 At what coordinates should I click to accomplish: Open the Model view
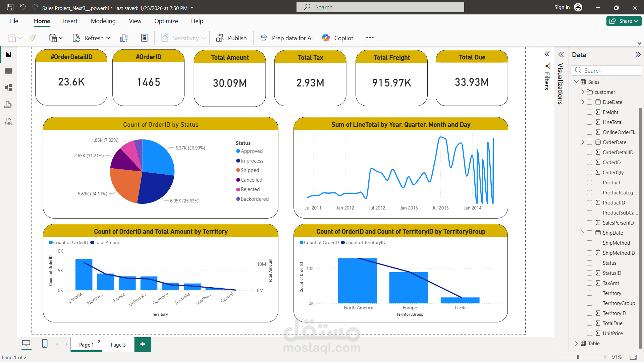(9, 87)
